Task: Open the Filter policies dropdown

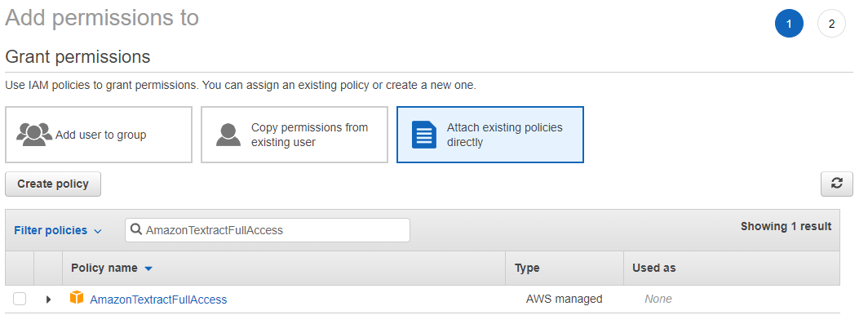Action: coord(58,230)
